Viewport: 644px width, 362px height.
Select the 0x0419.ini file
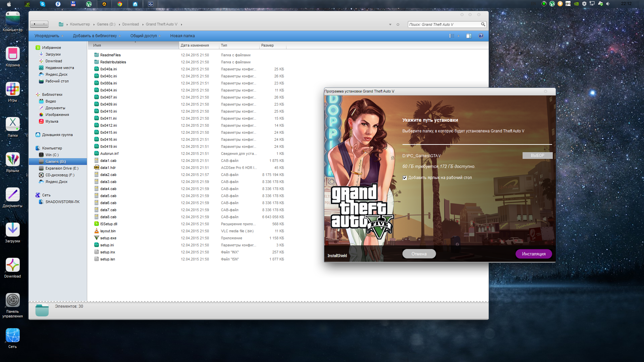point(108,146)
